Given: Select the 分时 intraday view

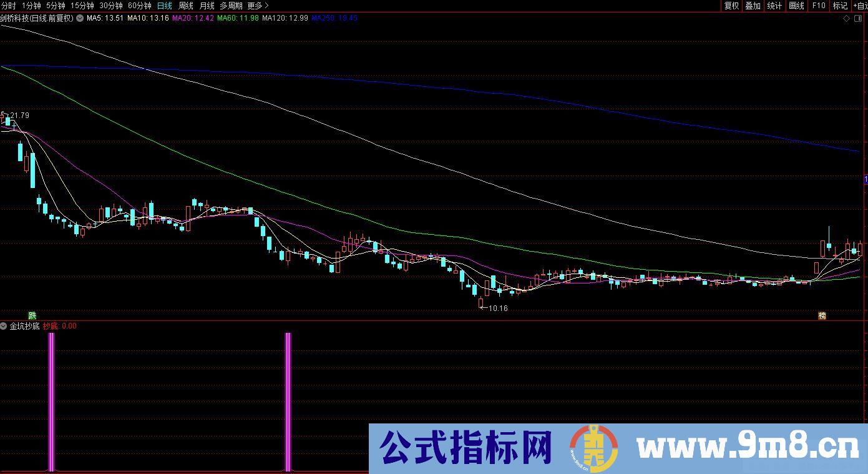Looking at the screenshot, I should point(9,6).
